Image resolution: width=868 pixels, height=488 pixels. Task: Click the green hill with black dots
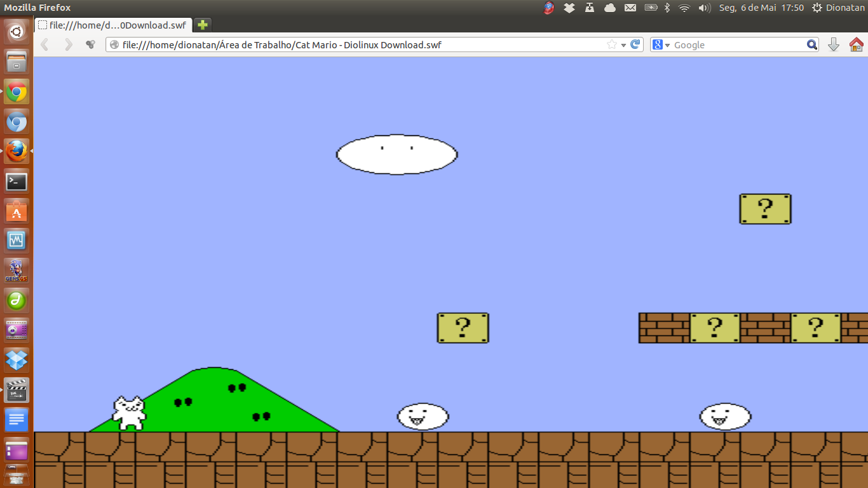coord(214,400)
